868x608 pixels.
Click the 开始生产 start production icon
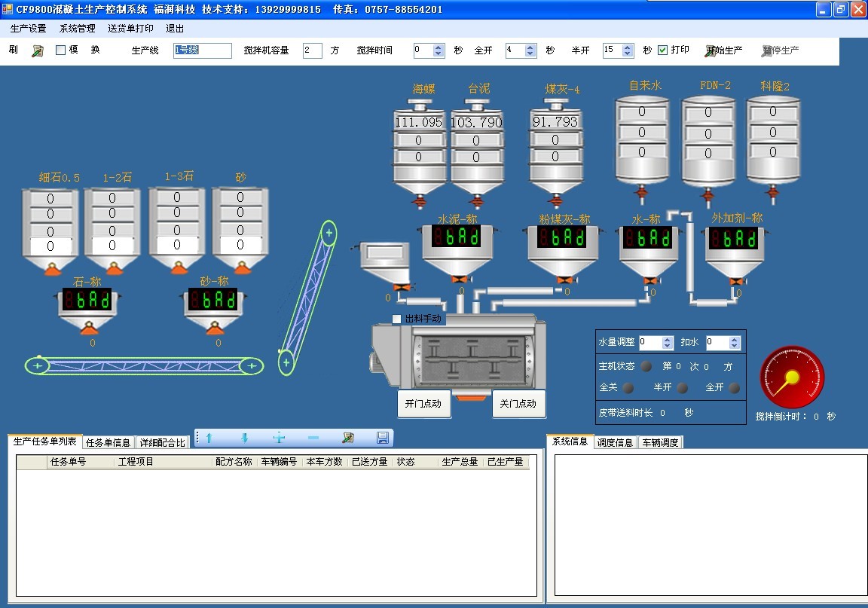711,51
